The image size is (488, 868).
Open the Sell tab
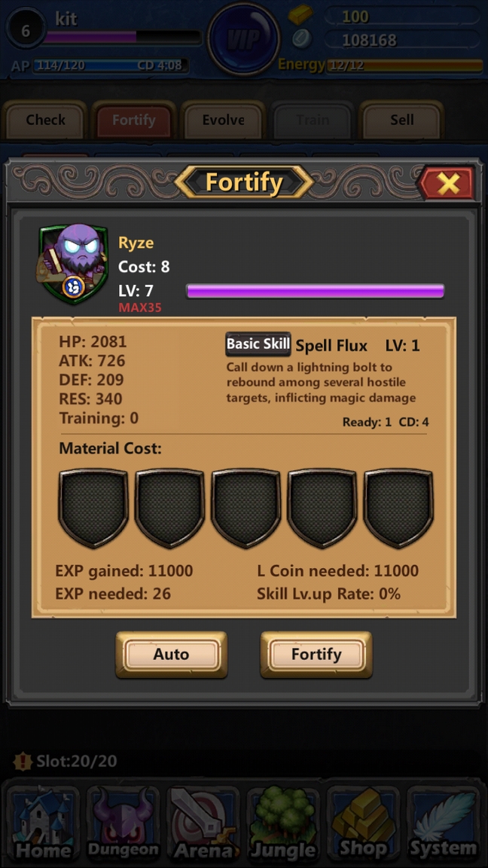point(401,120)
